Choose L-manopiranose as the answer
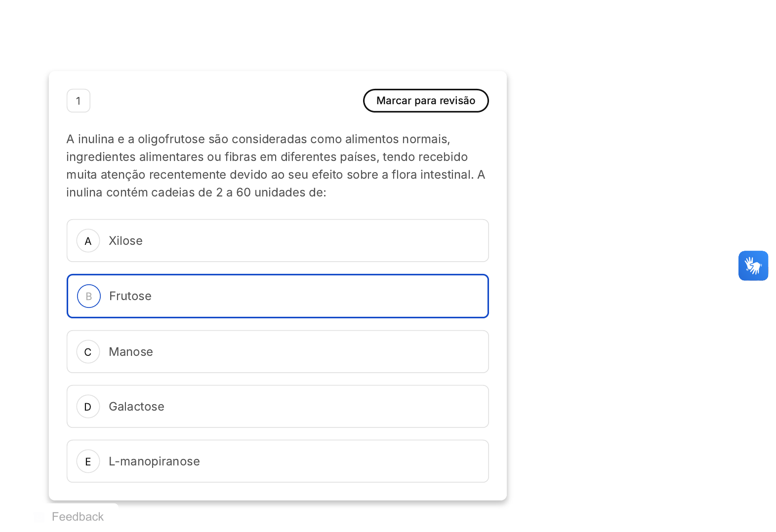 pyautogui.click(x=278, y=461)
